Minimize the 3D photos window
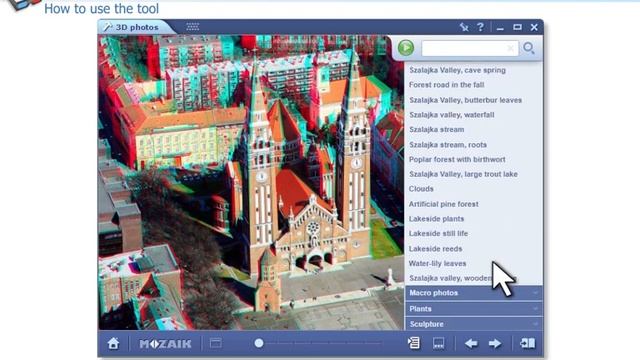 tap(500, 28)
